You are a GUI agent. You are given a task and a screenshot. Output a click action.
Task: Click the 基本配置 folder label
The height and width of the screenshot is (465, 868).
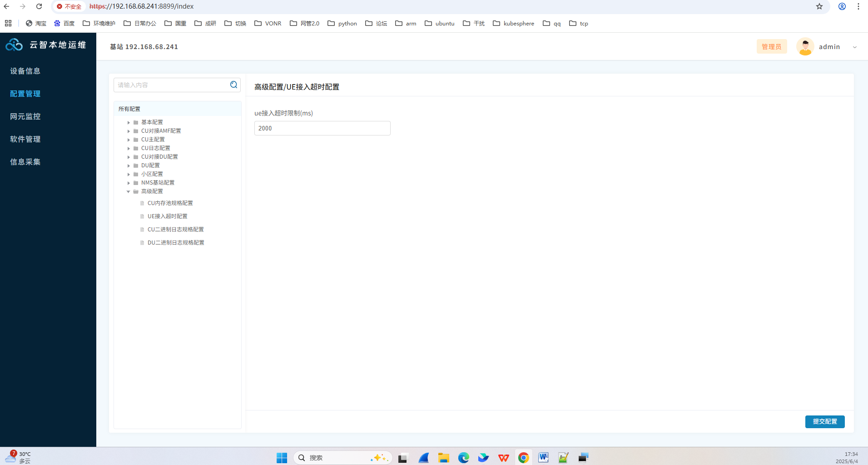coord(152,122)
